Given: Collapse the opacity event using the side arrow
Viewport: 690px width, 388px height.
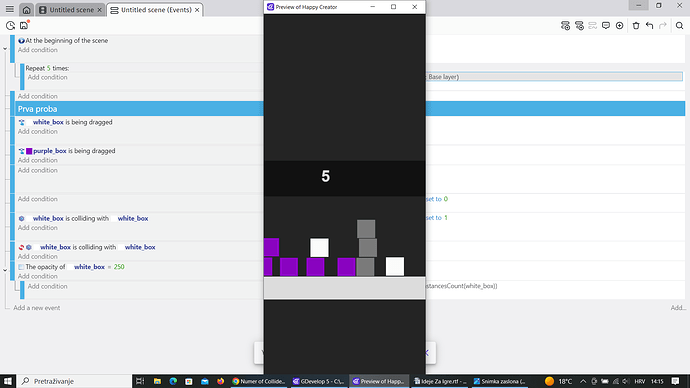Looking at the screenshot, I should [x=5, y=270].
